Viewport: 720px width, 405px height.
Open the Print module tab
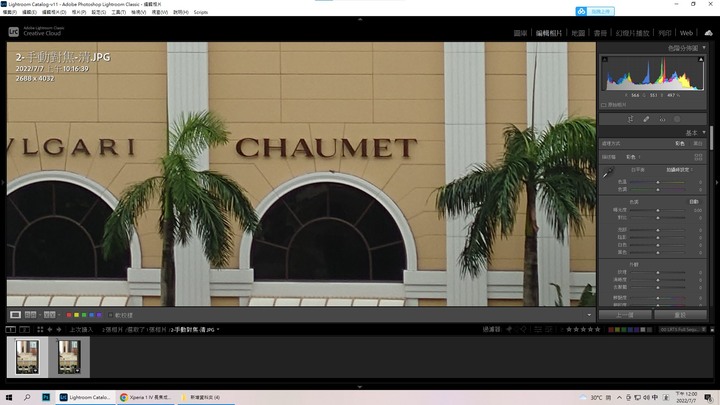664,33
